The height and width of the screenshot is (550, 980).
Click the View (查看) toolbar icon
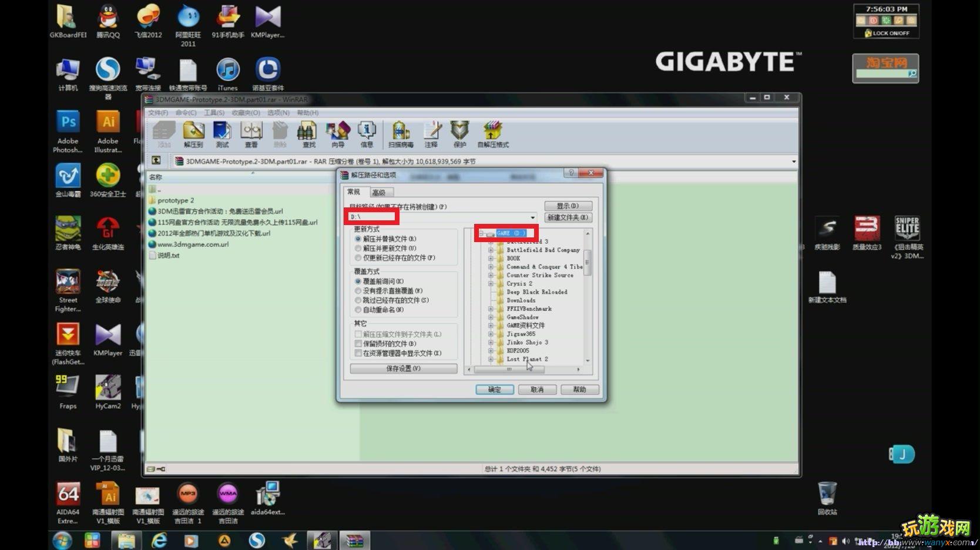click(251, 134)
